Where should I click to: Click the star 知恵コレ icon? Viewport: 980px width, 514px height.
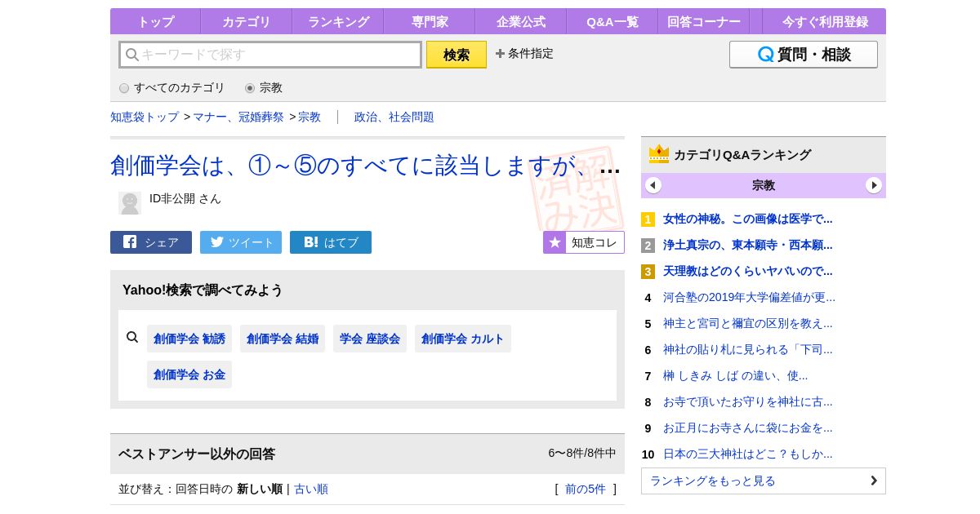pos(555,242)
